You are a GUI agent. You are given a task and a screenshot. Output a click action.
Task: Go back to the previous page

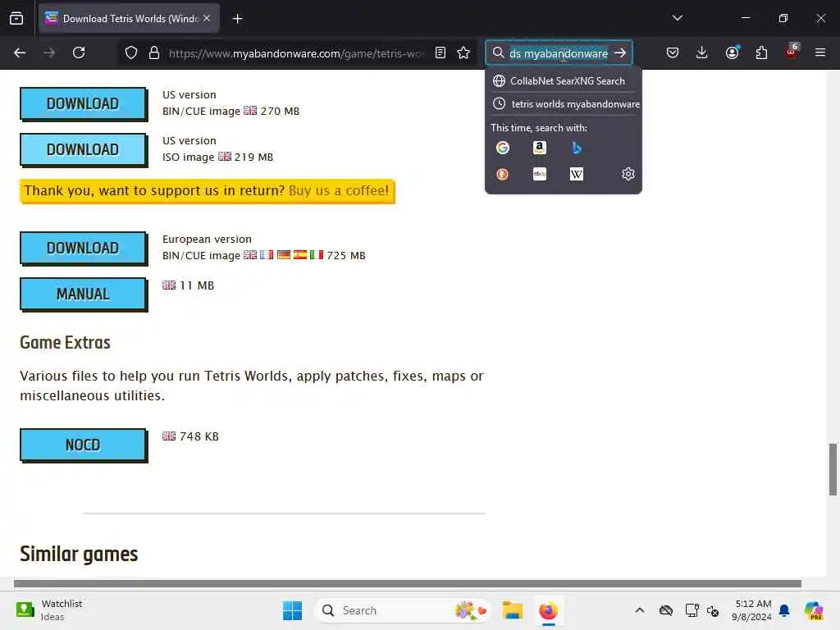[20, 52]
